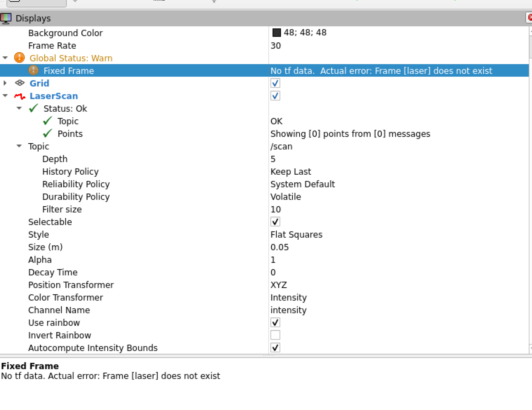Open the Style dropdown showing Flat Squares
The height and width of the screenshot is (410, 532).
pyautogui.click(x=296, y=234)
